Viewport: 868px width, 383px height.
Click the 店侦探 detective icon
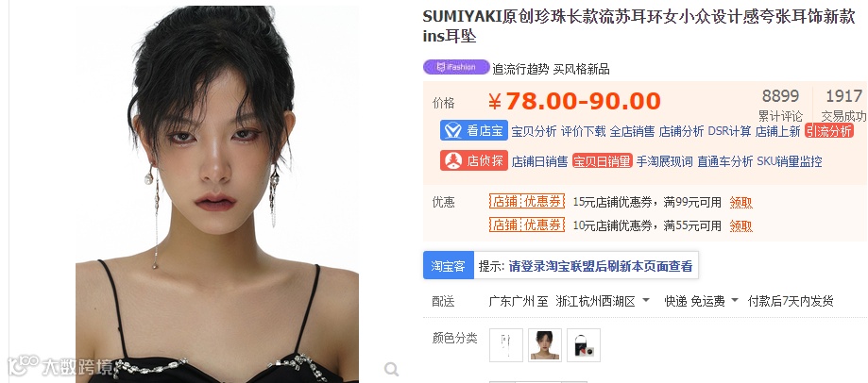click(x=453, y=160)
